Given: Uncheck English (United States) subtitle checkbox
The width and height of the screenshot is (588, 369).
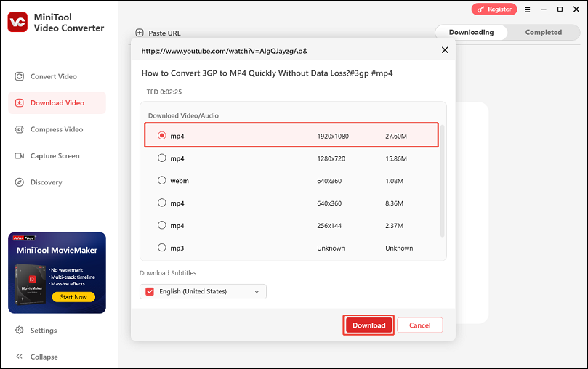Looking at the screenshot, I should (150, 291).
